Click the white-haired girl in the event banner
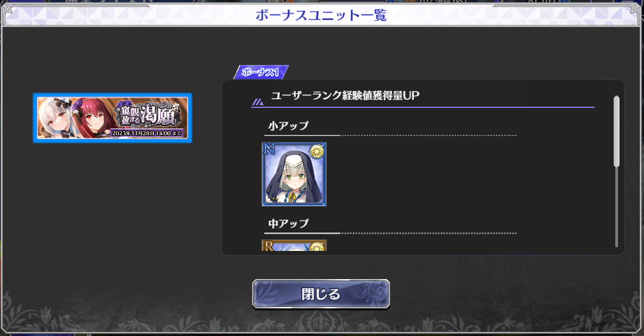 [55, 118]
